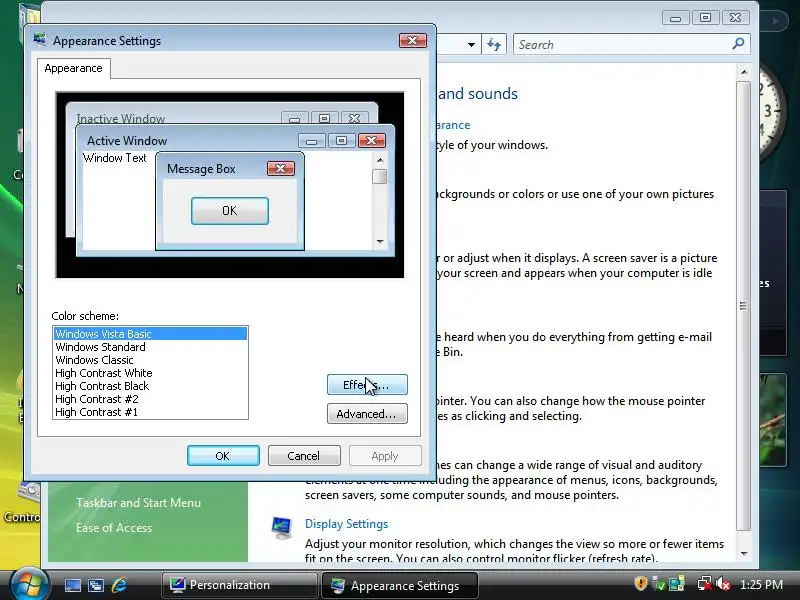Switch to Appearance Settings taskbar button
800x600 pixels.
399,585
